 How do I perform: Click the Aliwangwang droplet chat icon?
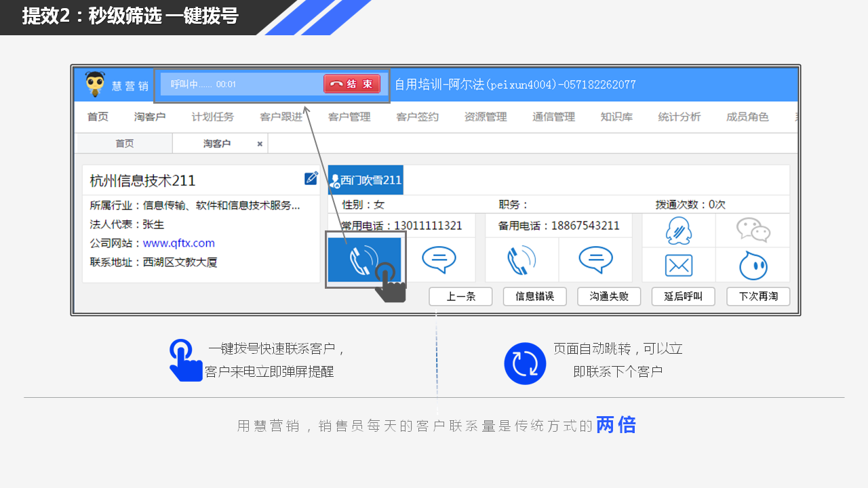click(753, 265)
